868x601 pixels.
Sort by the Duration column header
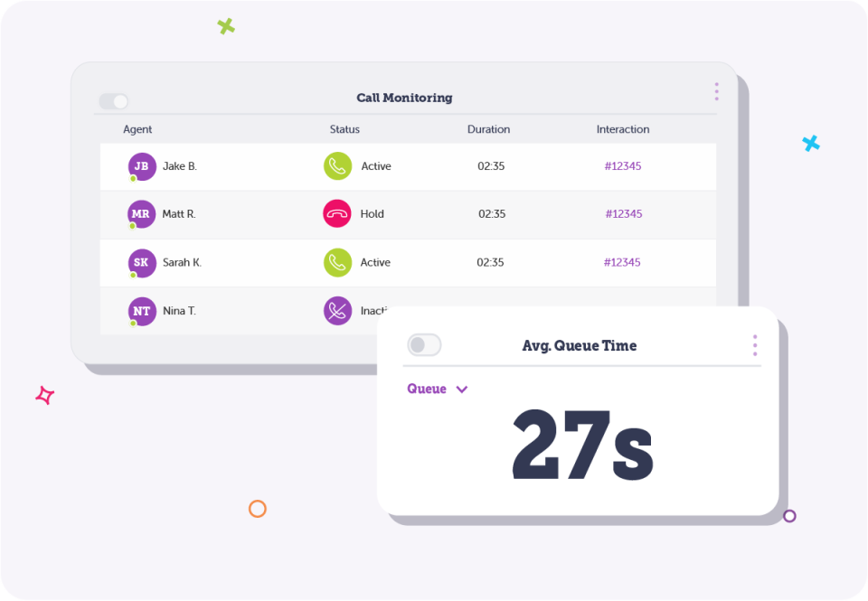pyautogui.click(x=488, y=129)
